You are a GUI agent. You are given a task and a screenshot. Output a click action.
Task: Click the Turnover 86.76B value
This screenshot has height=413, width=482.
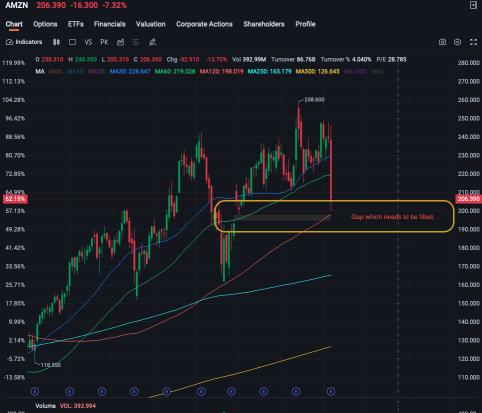click(x=293, y=60)
